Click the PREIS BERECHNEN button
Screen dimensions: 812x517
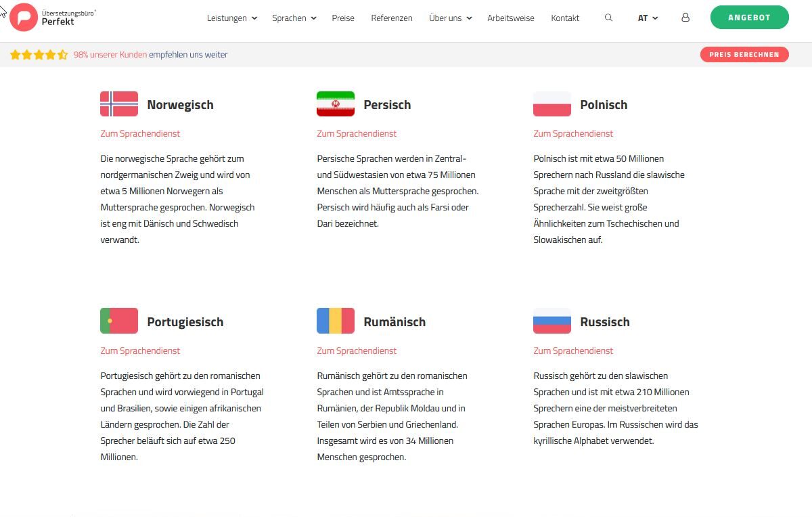point(744,55)
